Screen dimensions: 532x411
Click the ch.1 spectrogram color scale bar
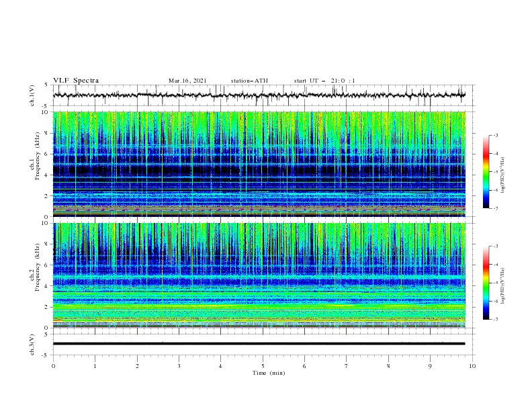[486, 172]
